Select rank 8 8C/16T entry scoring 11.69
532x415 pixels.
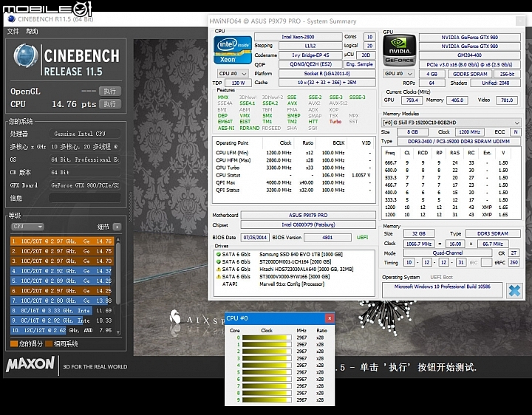pyautogui.click(x=62, y=310)
